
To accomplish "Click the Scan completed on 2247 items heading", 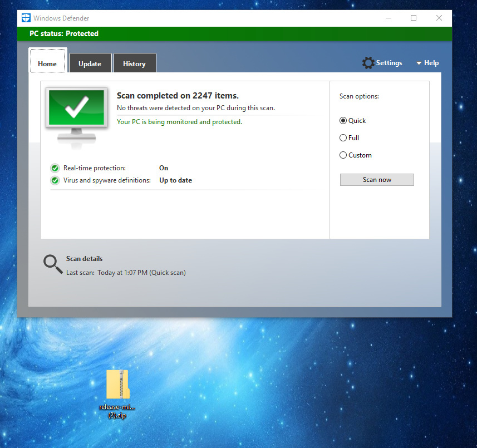I will (x=178, y=96).
